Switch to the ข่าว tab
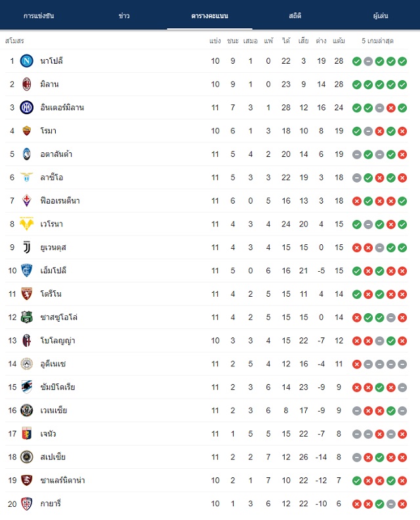Viewport: 420px width, 520px height. pyautogui.click(x=124, y=16)
